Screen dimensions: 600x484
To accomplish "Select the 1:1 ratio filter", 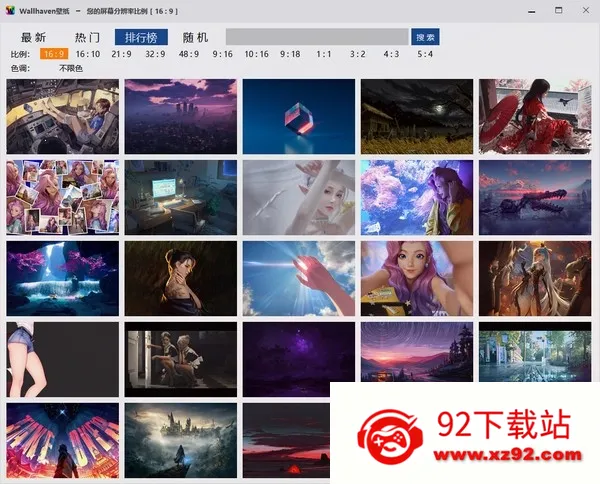I will [x=324, y=54].
